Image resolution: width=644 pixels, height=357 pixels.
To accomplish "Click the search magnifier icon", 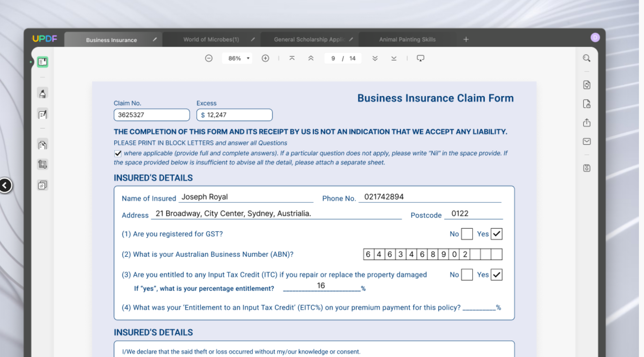I will point(587,58).
